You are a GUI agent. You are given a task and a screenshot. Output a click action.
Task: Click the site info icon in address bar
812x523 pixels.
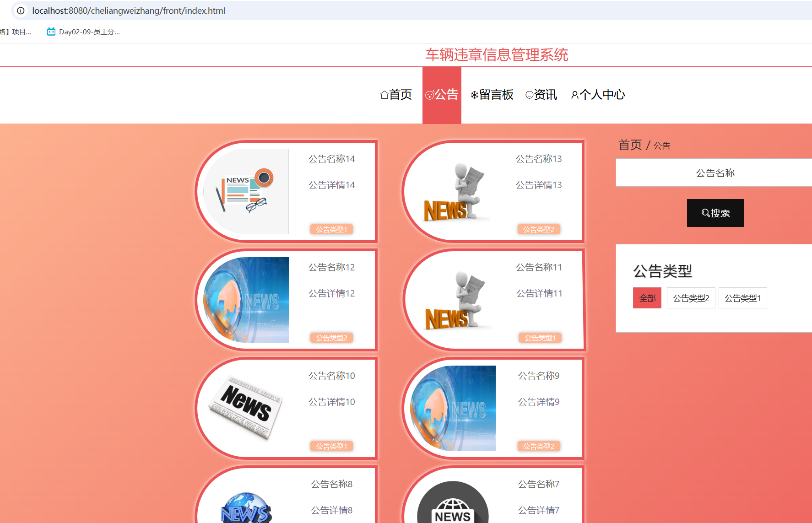point(21,11)
